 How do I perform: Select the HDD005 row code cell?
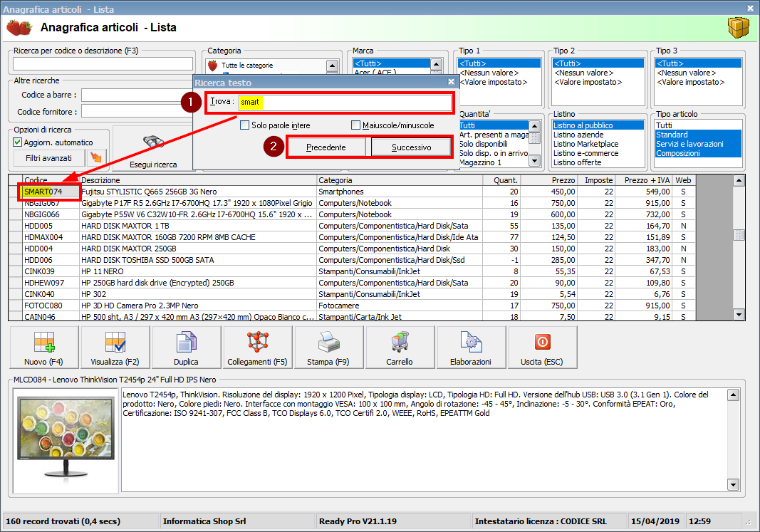coord(51,226)
